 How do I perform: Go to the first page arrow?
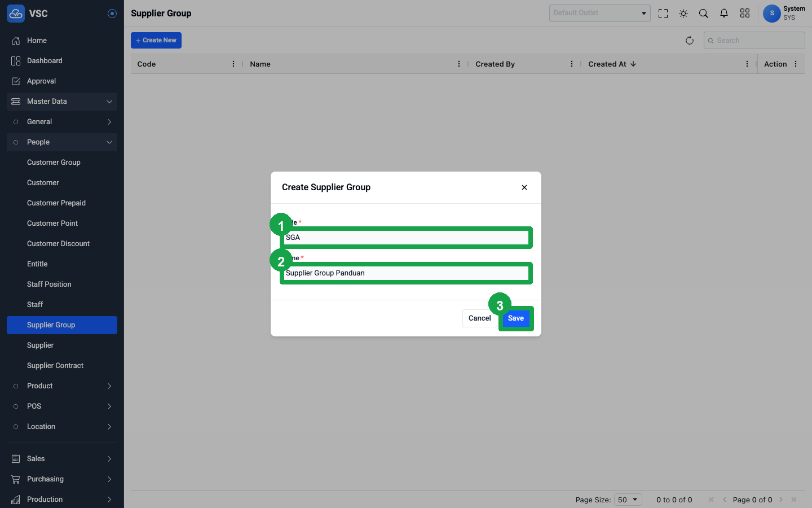point(712,500)
